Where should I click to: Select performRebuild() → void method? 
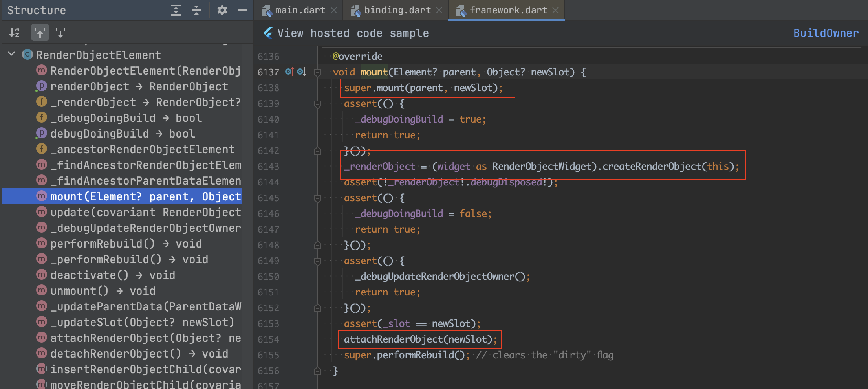point(119,244)
